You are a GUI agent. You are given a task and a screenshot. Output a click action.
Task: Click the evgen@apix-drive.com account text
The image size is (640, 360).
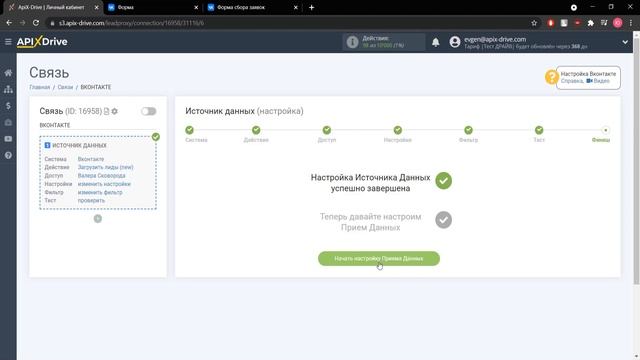tap(495, 39)
